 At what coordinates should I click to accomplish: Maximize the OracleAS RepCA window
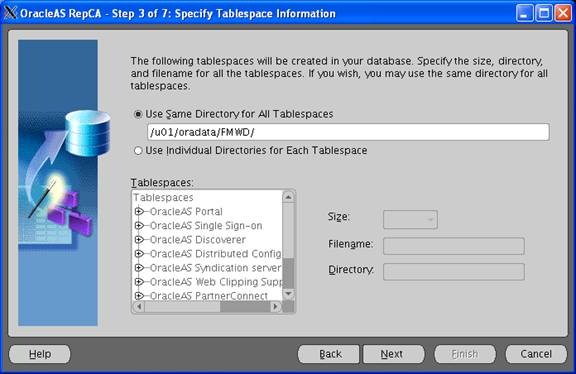point(544,14)
